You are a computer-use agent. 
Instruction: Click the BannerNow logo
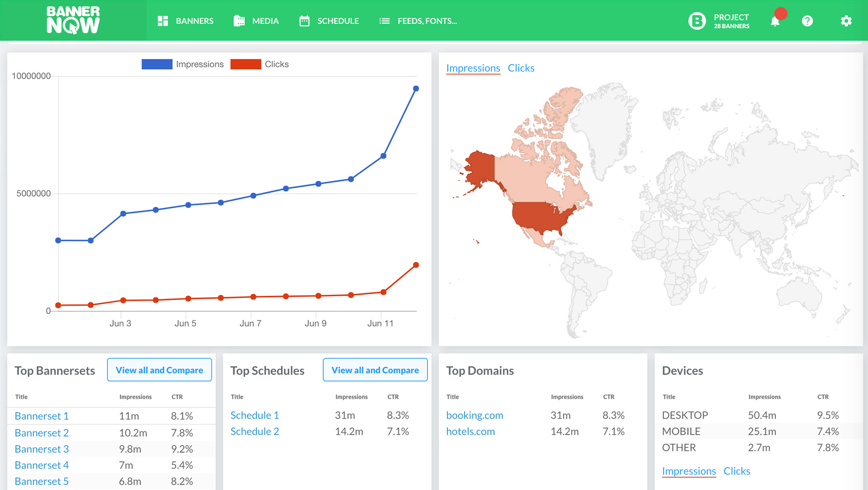point(73,20)
